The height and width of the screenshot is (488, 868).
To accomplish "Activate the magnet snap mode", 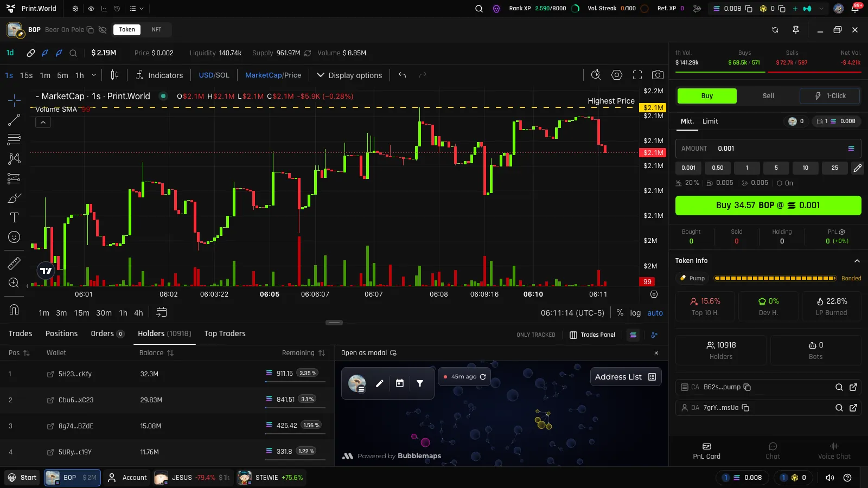I will point(14,310).
